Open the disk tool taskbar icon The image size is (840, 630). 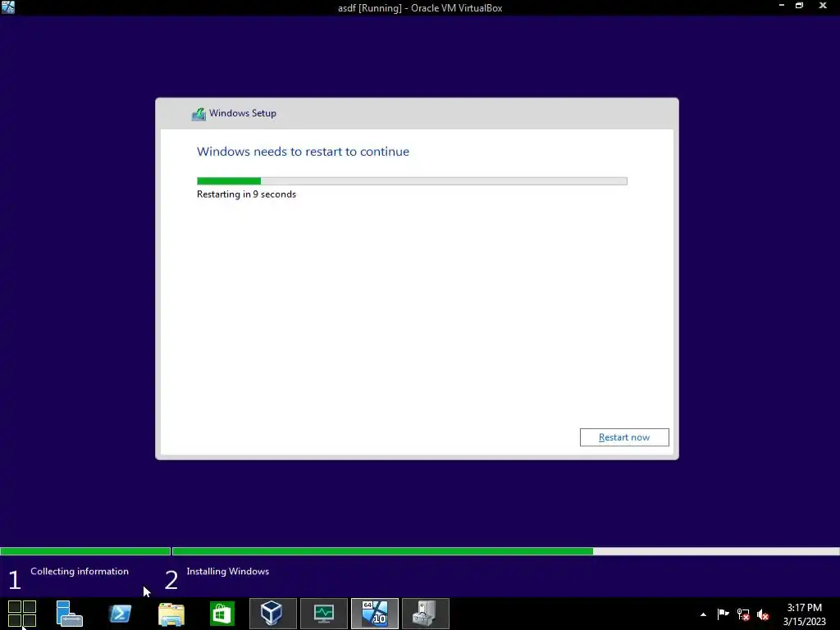426,614
